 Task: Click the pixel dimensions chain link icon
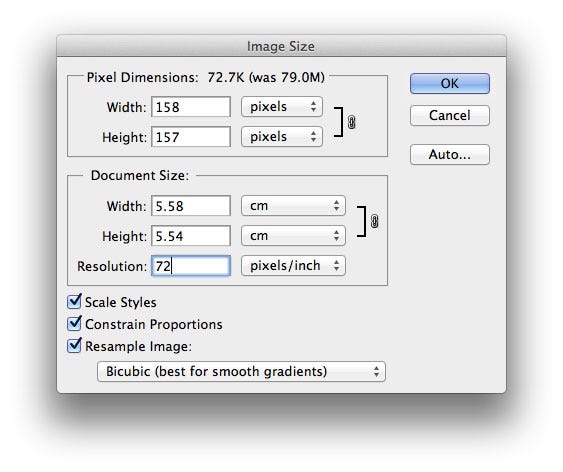[x=352, y=122]
